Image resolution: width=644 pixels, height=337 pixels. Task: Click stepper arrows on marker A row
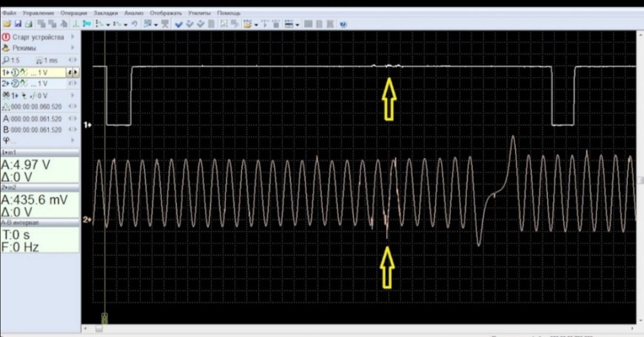[72, 118]
